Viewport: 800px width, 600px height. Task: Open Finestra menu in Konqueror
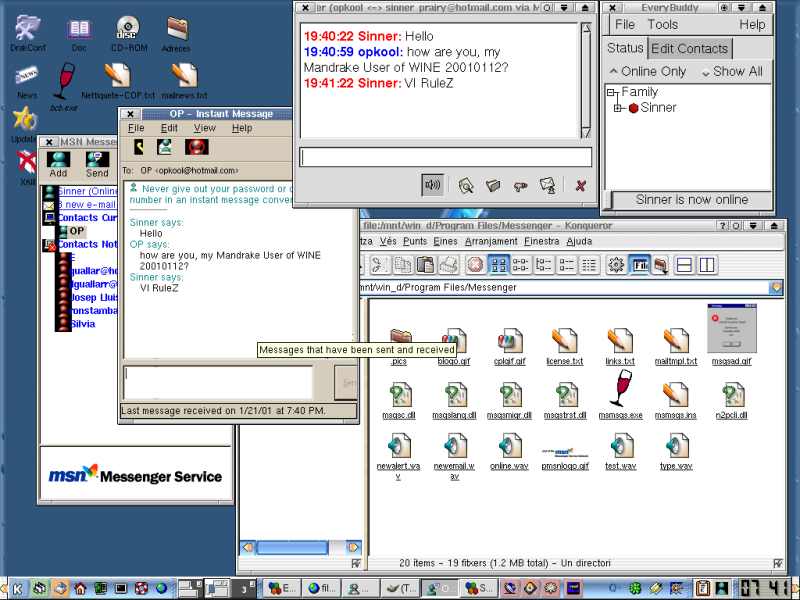click(542, 241)
